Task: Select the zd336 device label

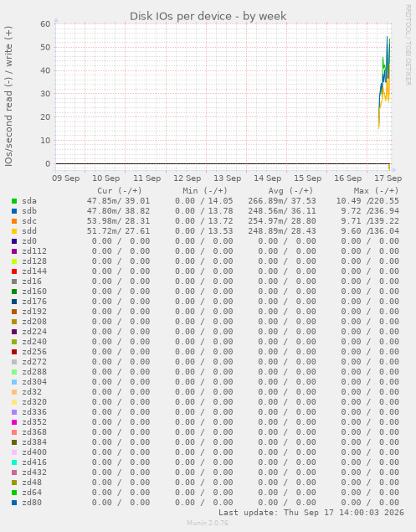Action: [x=34, y=412]
